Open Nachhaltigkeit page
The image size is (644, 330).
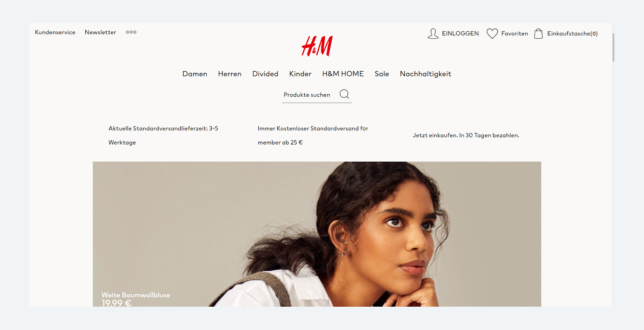pos(425,74)
